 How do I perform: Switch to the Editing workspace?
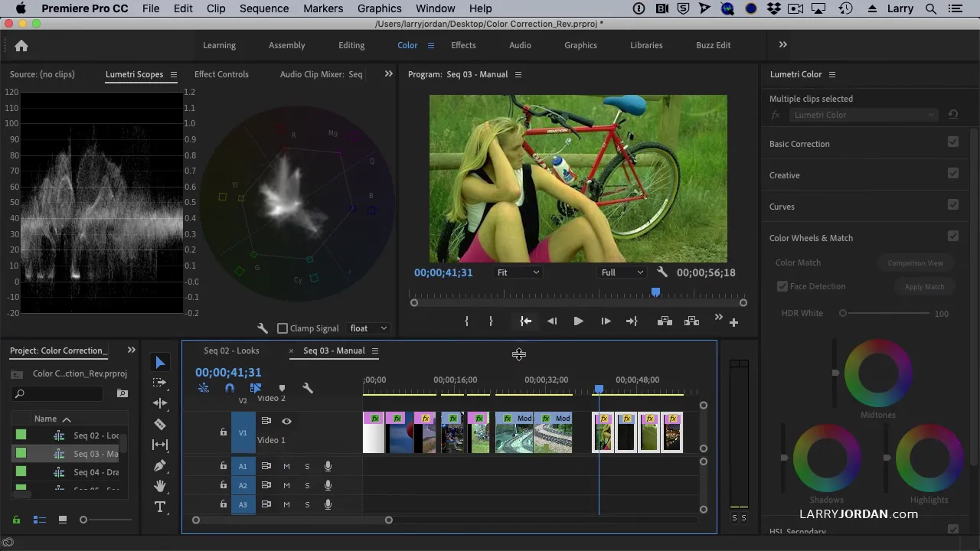(x=351, y=45)
